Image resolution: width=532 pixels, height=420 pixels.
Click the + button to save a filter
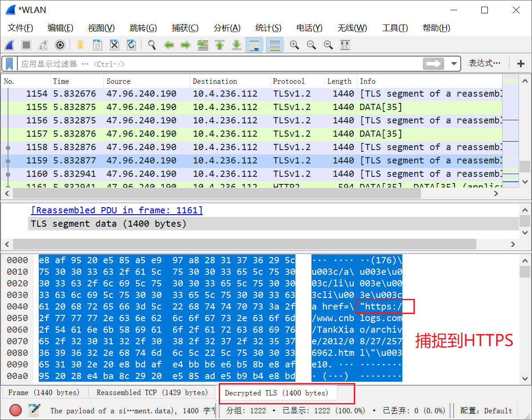pyautogui.click(x=520, y=64)
